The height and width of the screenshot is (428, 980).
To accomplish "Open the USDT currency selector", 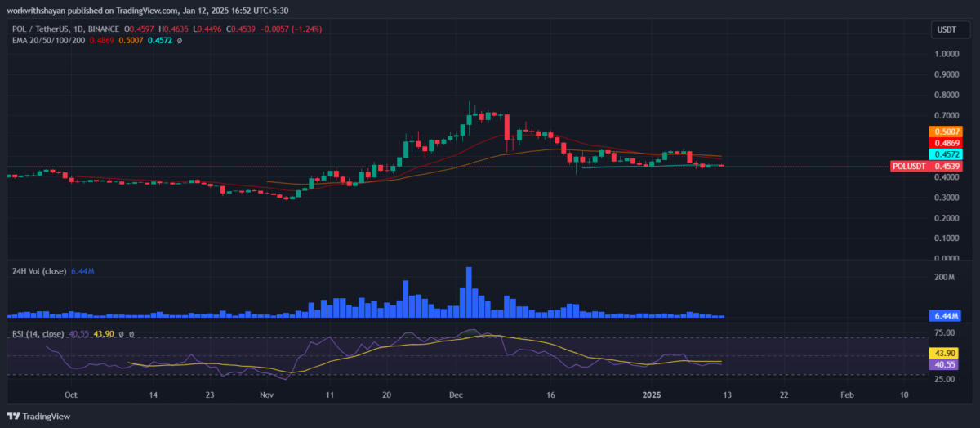I will click(944, 30).
